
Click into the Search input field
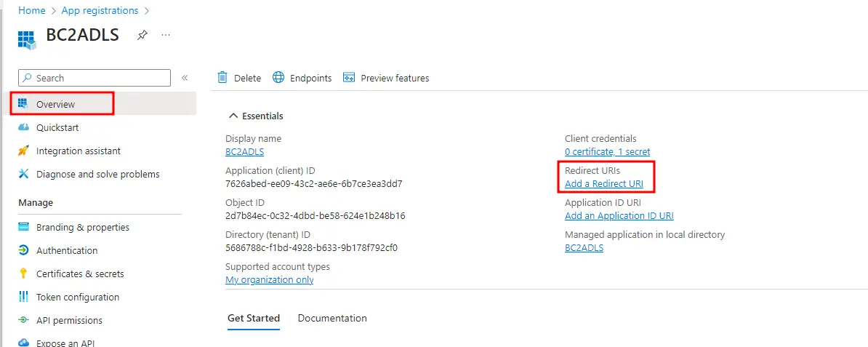click(x=94, y=78)
